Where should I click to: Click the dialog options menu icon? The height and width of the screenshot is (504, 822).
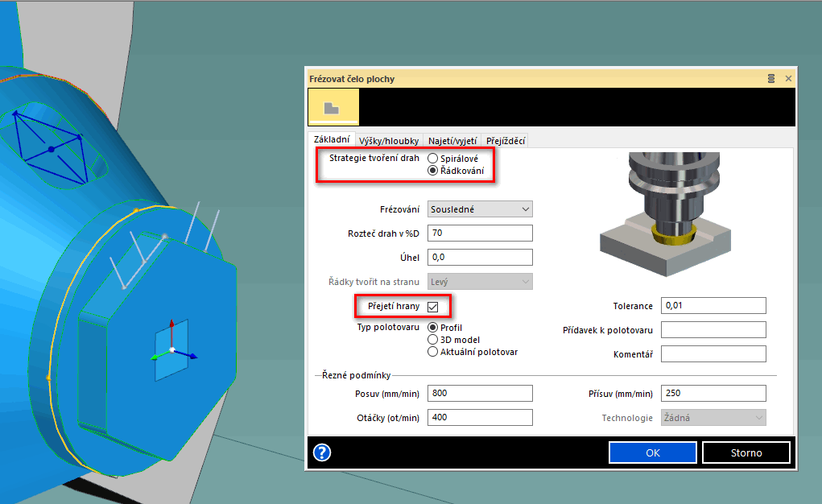[x=771, y=79]
